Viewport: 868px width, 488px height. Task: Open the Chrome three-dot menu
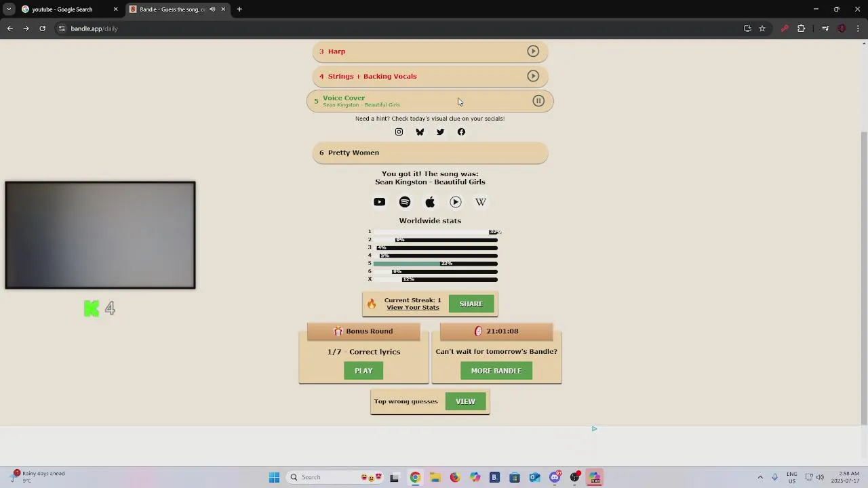[x=859, y=28]
